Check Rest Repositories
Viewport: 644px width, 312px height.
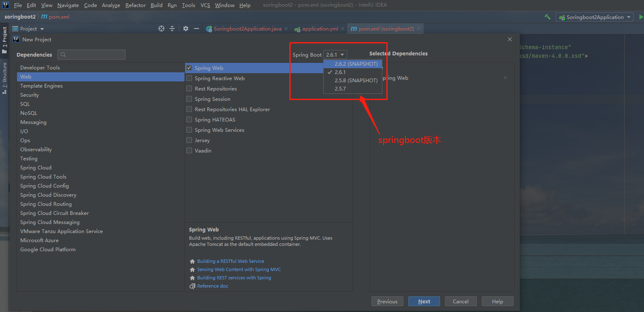[x=189, y=88]
